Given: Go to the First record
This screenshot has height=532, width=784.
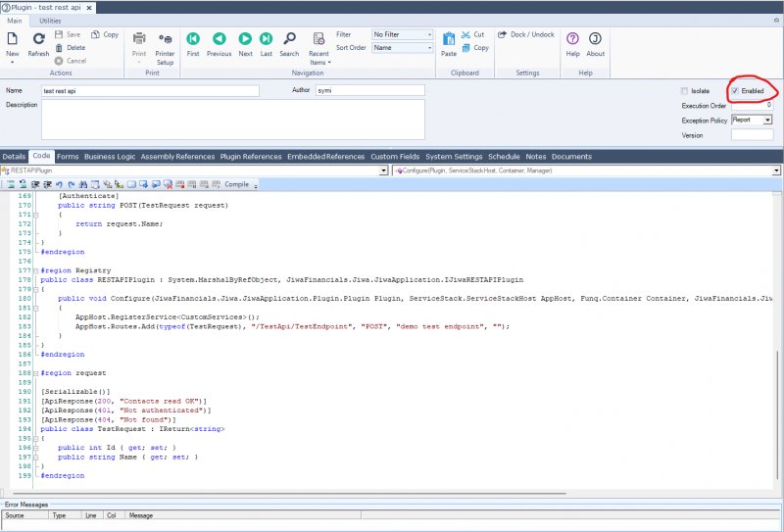Looking at the screenshot, I should tap(193, 38).
